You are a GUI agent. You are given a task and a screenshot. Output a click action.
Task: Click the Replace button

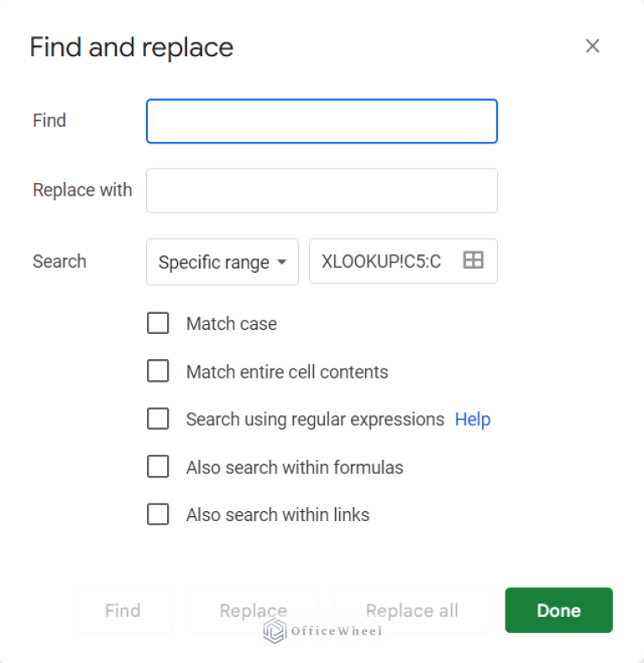(253, 610)
